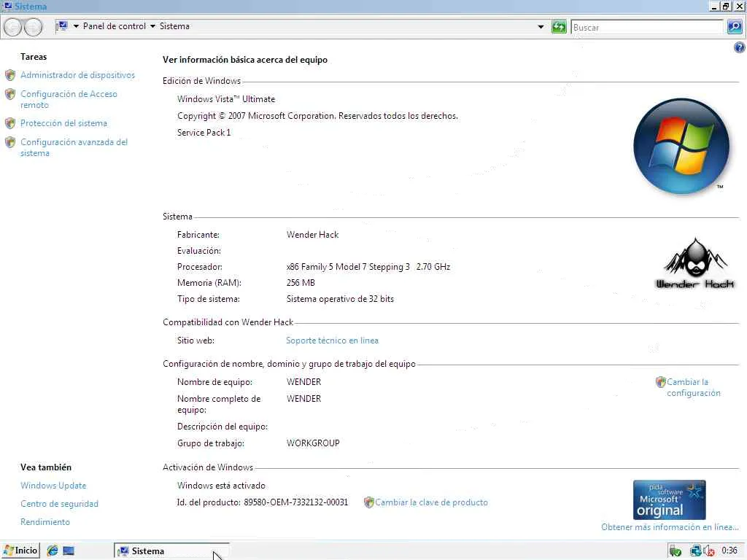Open Help with the question mark icon
This screenshot has width=747, height=560.
coord(740,47)
